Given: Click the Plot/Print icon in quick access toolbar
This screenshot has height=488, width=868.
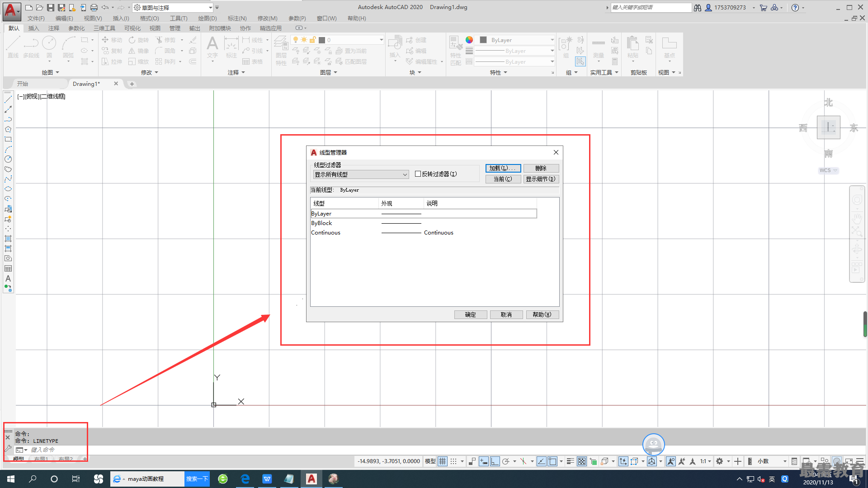Looking at the screenshot, I should pyautogui.click(x=94, y=8).
